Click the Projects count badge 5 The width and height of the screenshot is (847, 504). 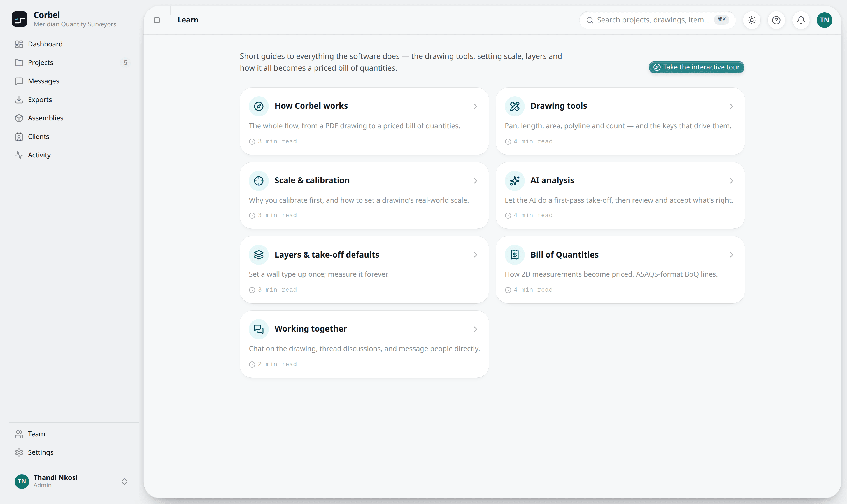(125, 62)
